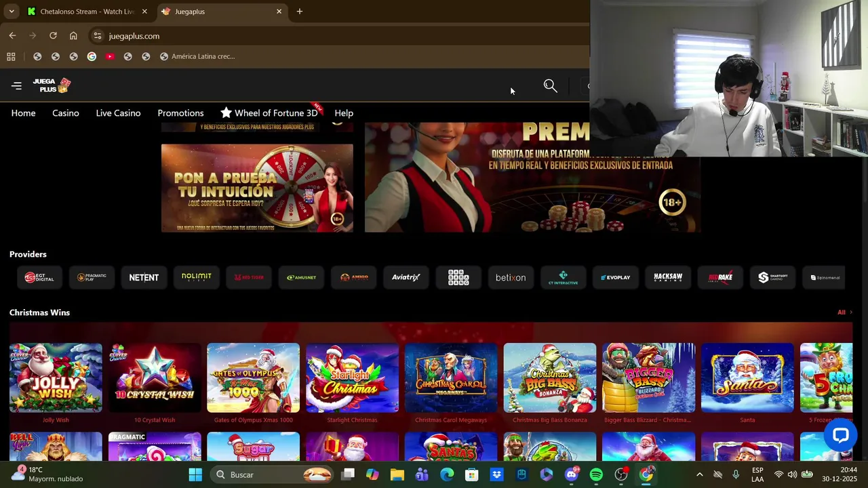Select the Aviatrix provider
This screenshot has width=868, height=488.
pos(406,277)
